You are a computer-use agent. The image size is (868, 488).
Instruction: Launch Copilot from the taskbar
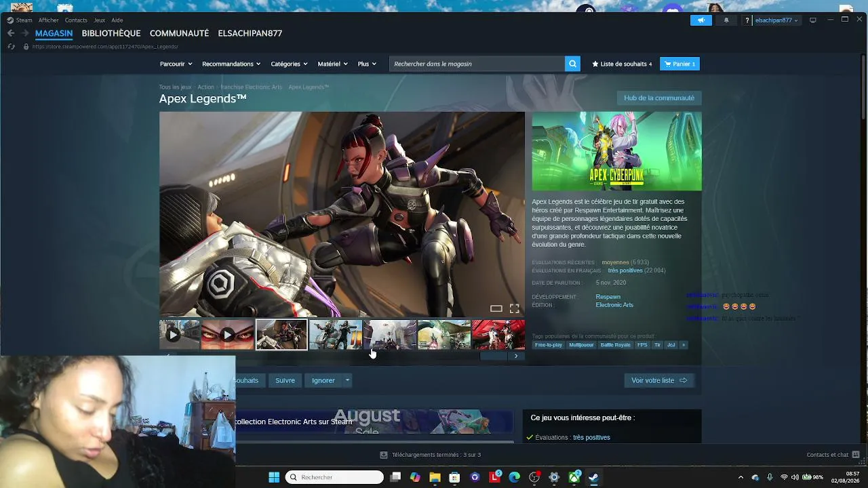pos(415,477)
